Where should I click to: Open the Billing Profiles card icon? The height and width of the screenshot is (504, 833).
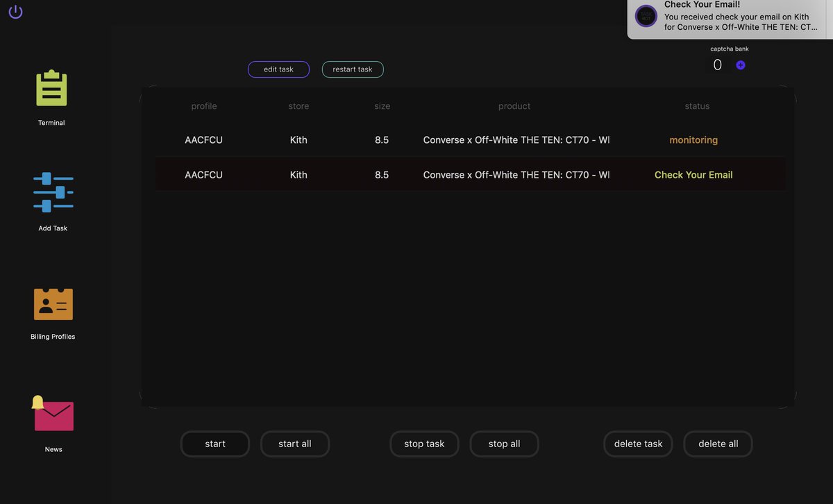[53, 304]
